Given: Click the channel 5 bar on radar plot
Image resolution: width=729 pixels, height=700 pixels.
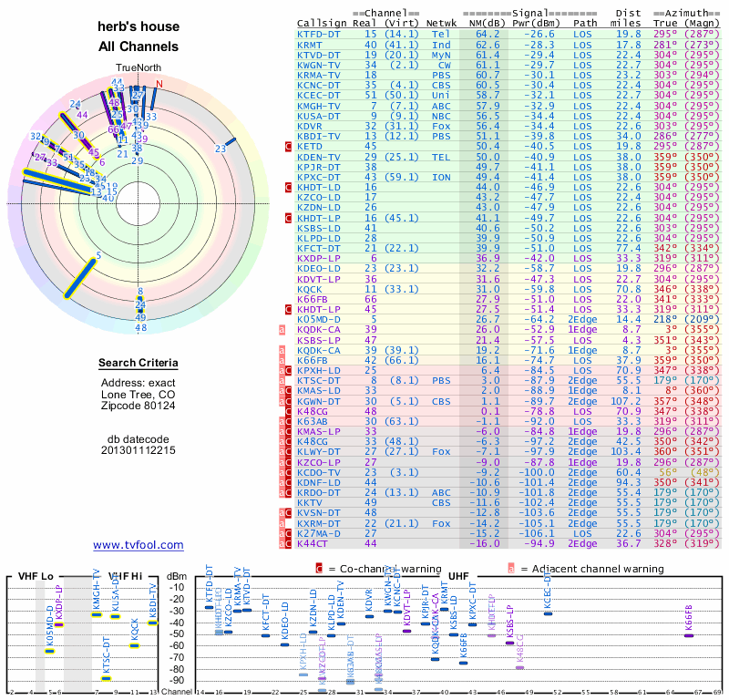Looking at the screenshot, I should 80,278.
